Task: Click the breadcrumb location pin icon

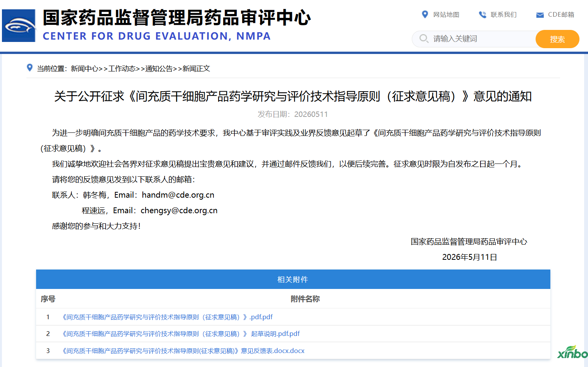Action: click(29, 68)
